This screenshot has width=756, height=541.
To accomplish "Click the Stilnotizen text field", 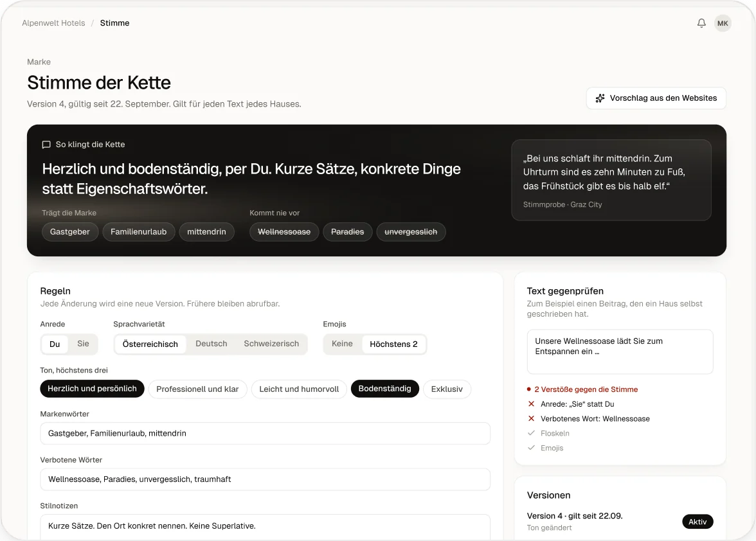I will click(x=265, y=527).
